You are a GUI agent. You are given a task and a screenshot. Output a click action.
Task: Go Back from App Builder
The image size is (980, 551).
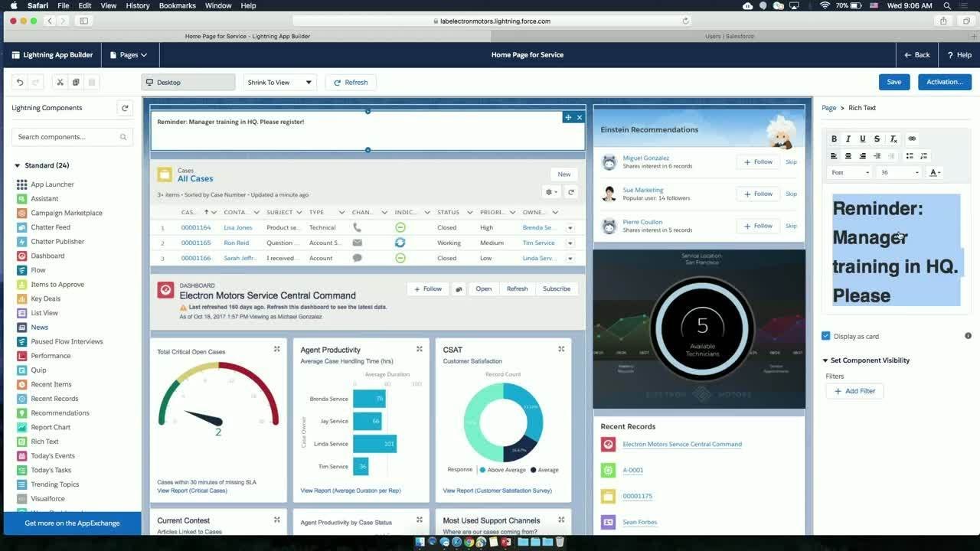(917, 55)
